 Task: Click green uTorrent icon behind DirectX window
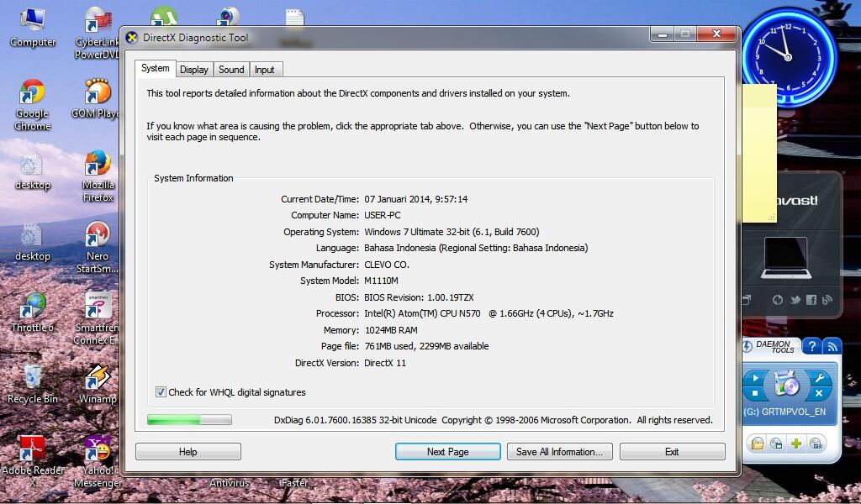pyautogui.click(x=164, y=15)
